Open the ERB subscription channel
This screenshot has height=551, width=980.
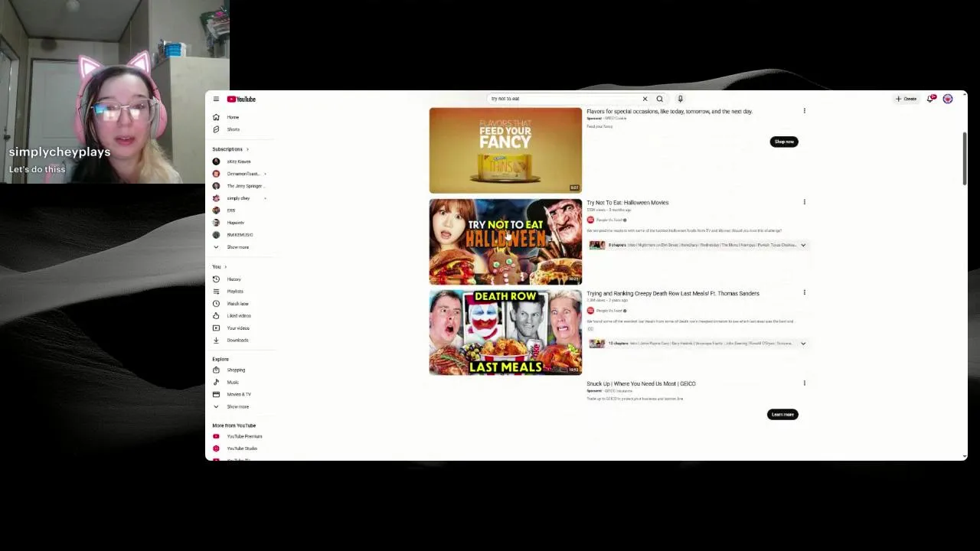230,210
